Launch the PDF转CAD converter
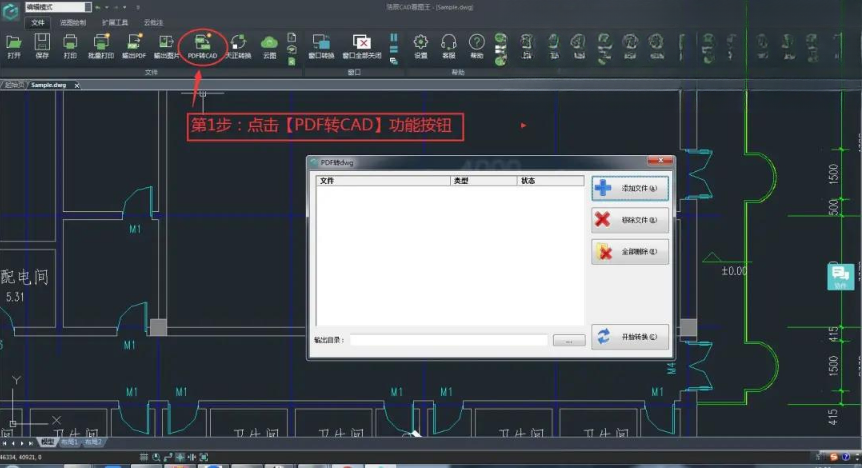Screen dimensions: 862x468 coord(202,46)
